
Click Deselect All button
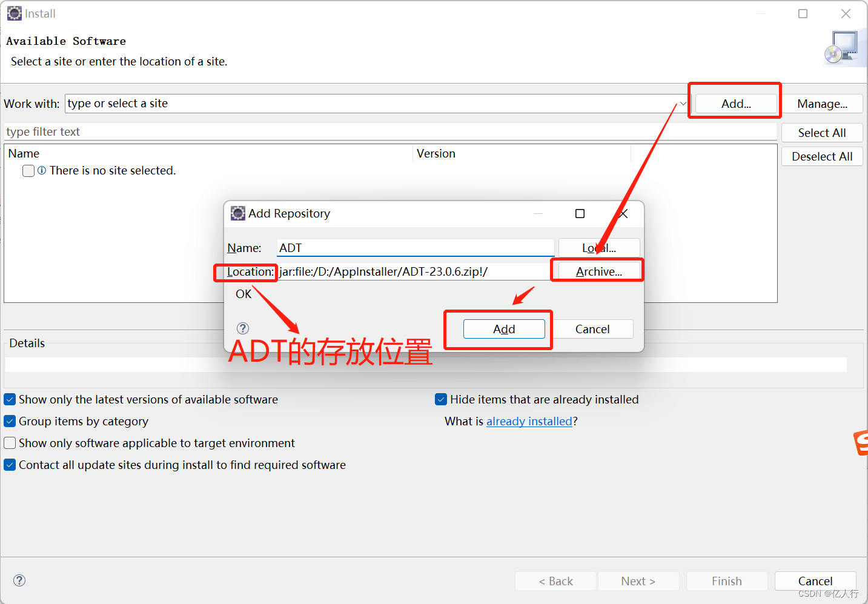pyautogui.click(x=822, y=156)
